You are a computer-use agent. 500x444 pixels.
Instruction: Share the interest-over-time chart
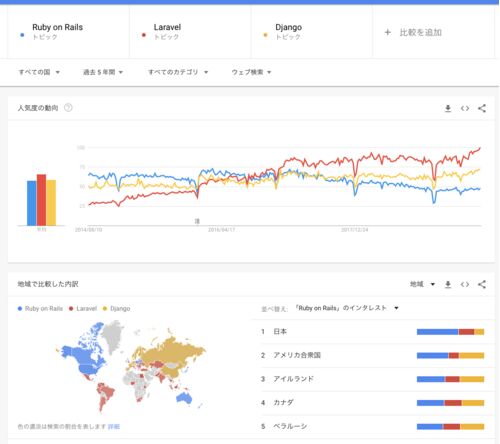(482, 108)
